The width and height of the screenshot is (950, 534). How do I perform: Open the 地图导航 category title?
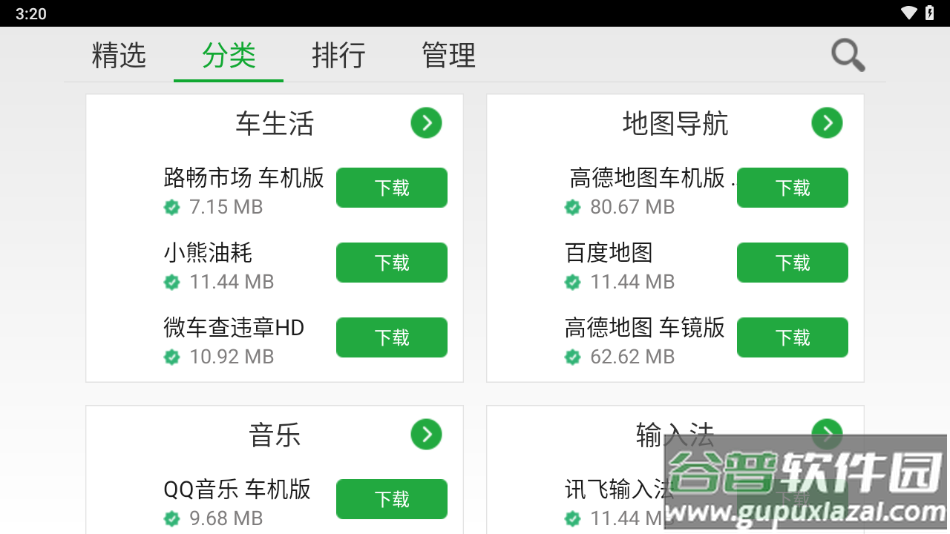[675, 124]
